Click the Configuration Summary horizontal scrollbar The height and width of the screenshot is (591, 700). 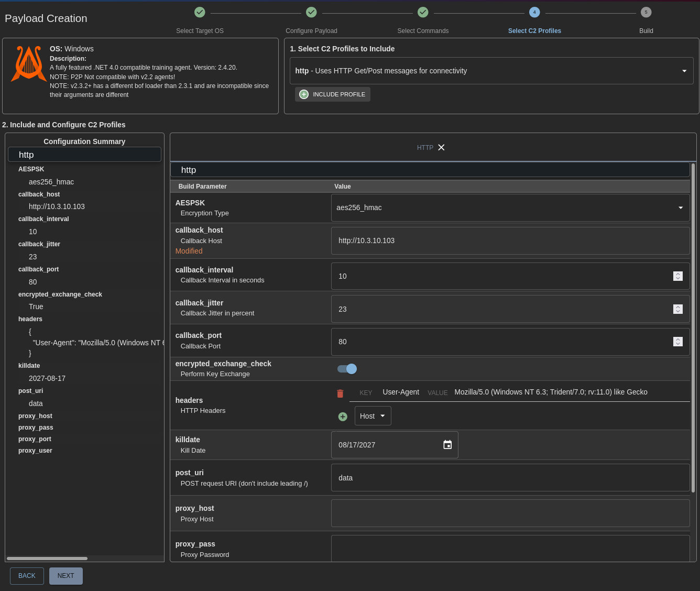click(47, 559)
